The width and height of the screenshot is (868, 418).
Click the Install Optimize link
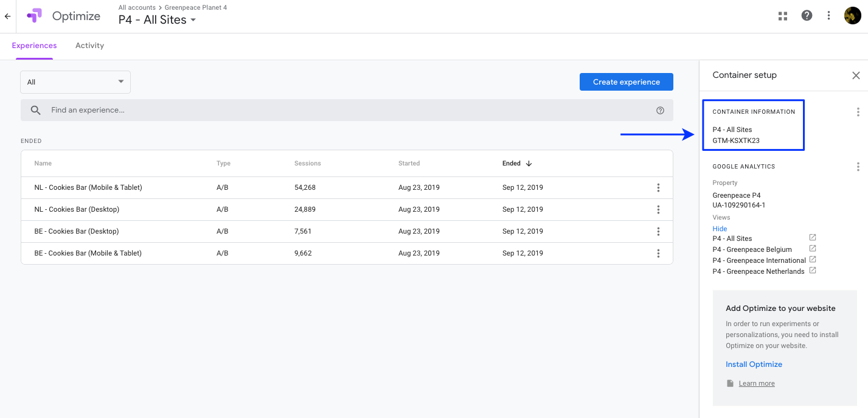[x=754, y=364]
